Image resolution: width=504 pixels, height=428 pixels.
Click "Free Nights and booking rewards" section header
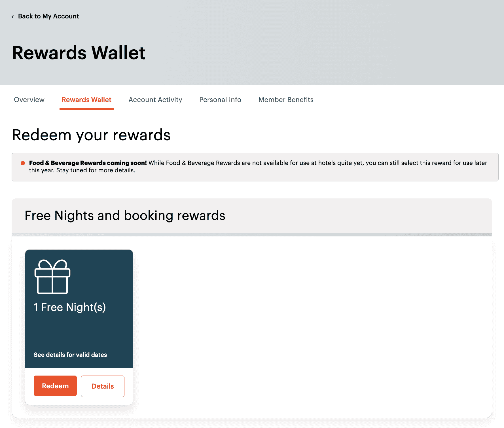[x=125, y=216]
